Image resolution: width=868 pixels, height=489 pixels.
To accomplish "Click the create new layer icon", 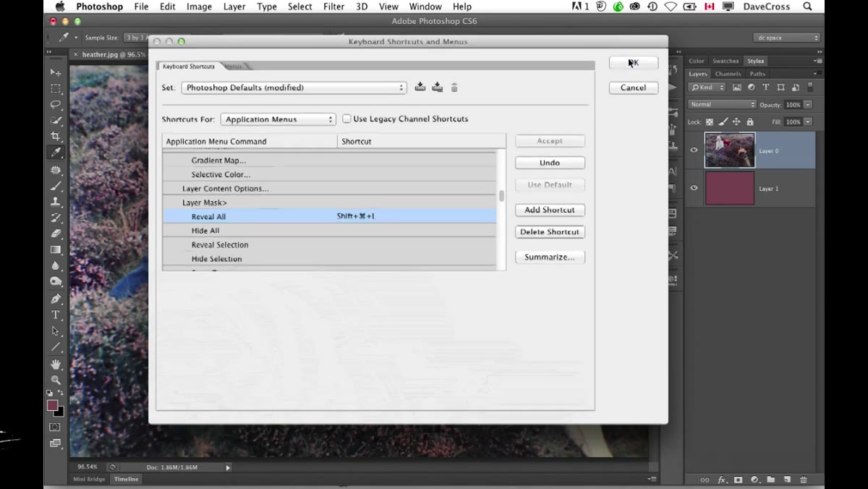I will click(x=787, y=480).
